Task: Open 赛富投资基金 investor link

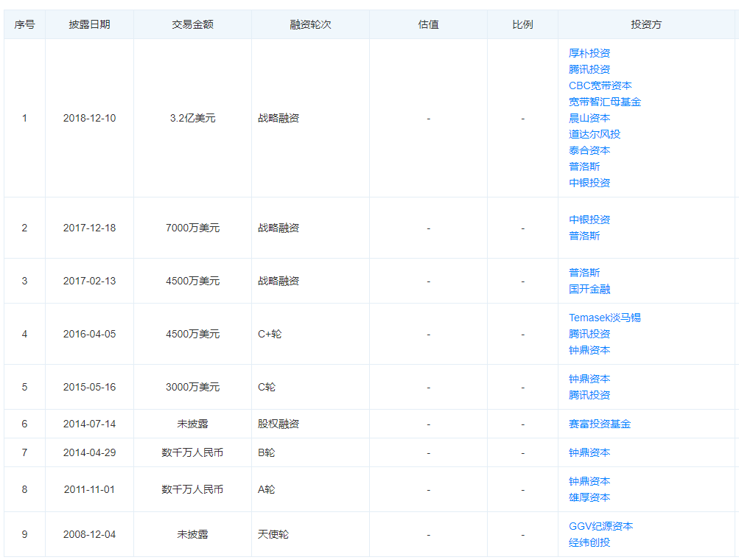Action: coord(600,424)
